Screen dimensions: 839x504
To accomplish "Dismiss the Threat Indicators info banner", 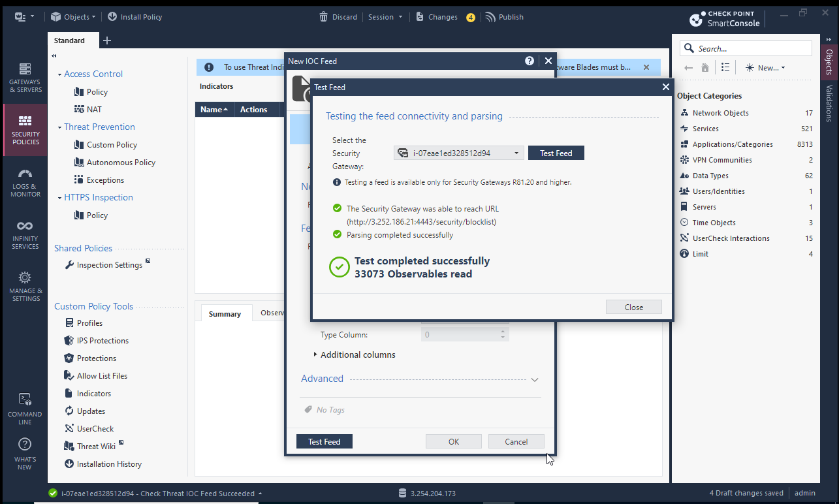I will [646, 67].
